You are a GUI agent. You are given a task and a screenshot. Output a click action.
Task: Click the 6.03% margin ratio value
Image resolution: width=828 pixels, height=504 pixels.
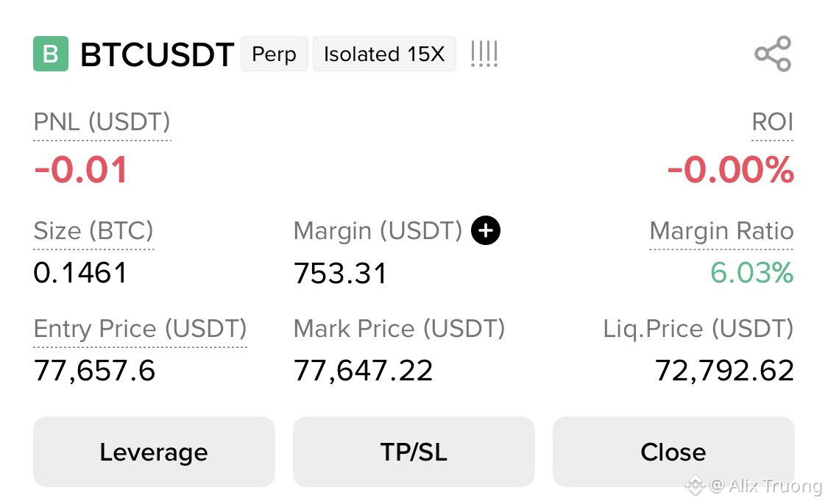(752, 273)
